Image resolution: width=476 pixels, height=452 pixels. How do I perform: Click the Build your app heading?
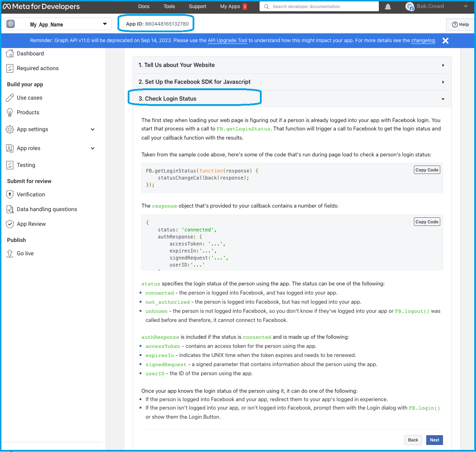pos(25,85)
